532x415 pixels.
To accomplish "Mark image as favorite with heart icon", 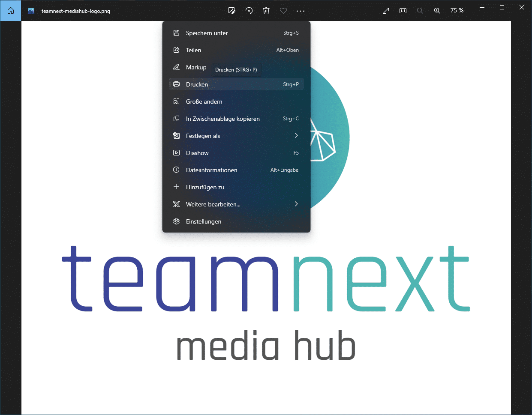I will pyautogui.click(x=283, y=11).
